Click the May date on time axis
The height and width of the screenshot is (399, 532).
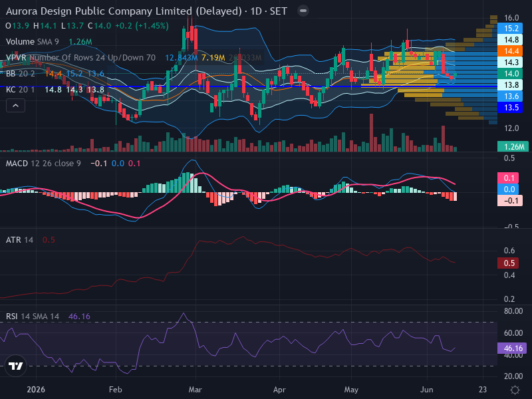(x=351, y=390)
